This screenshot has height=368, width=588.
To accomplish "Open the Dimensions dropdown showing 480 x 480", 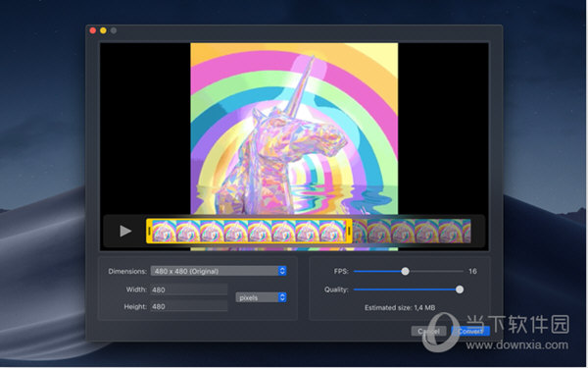I will click(219, 271).
